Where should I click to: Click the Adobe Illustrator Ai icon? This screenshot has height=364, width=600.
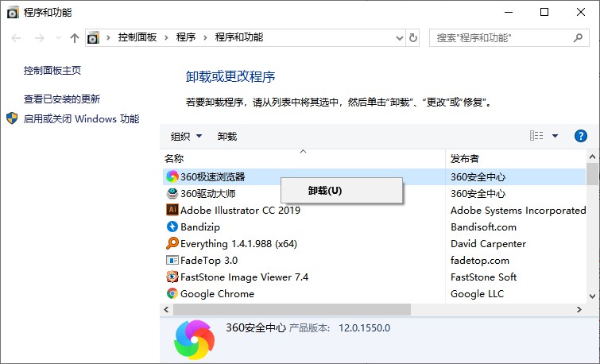[172, 210]
